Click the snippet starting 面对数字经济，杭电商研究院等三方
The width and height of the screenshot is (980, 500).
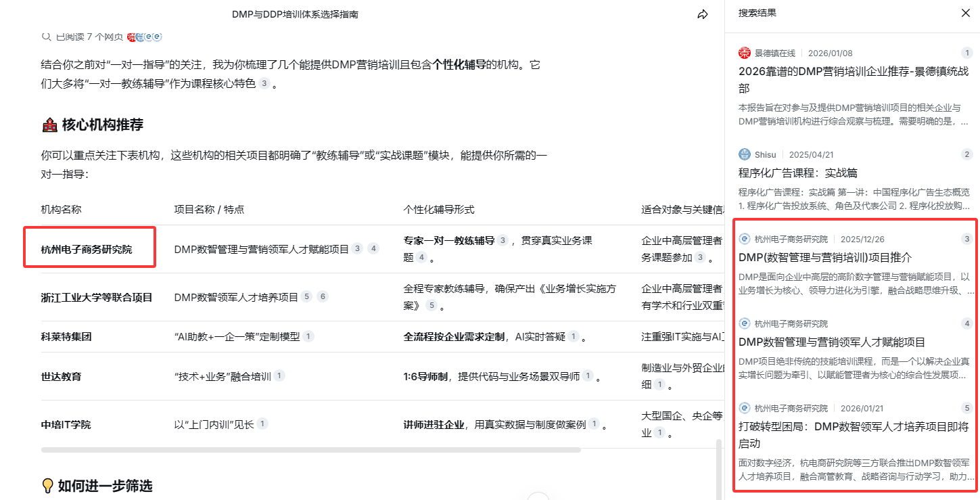855,470
